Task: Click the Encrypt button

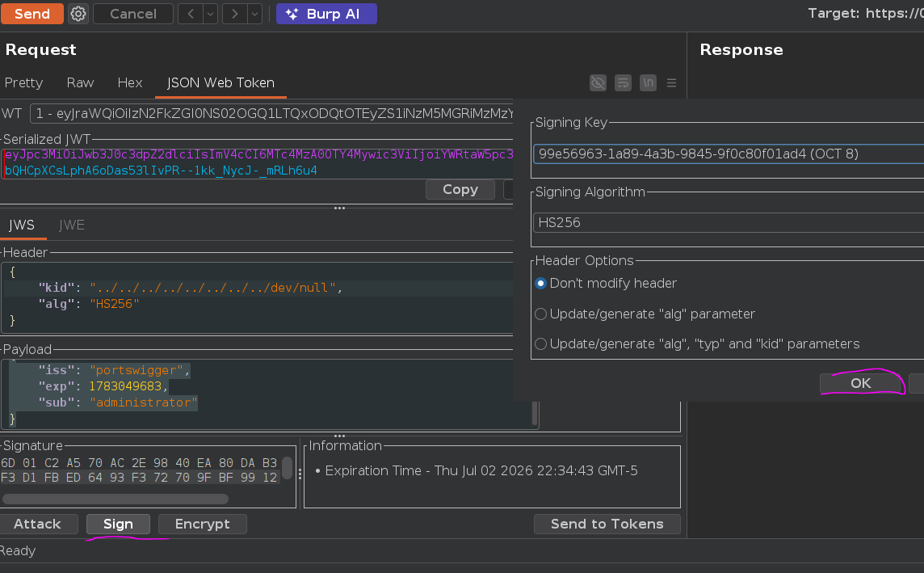Action: (x=202, y=524)
